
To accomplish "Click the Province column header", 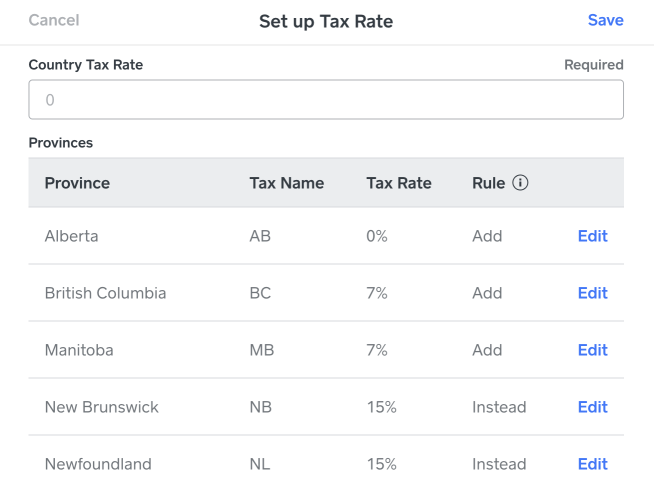I will click(77, 184).
